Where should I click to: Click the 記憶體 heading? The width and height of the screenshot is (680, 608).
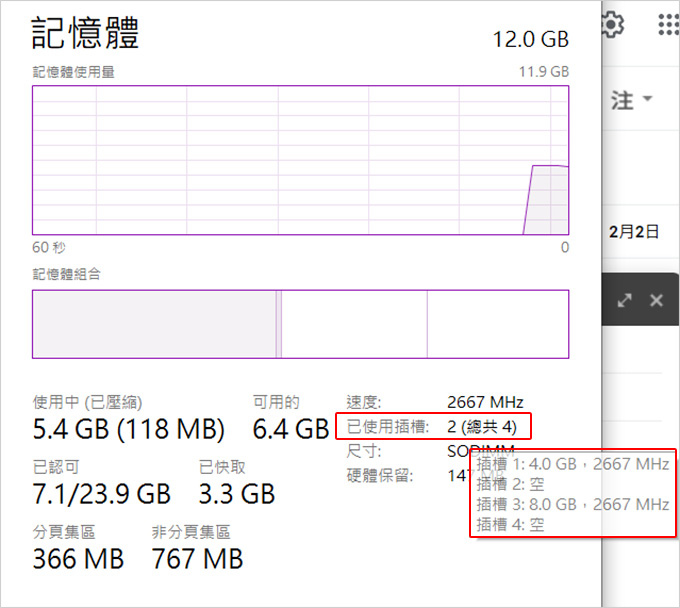click(x=85, y=33)
